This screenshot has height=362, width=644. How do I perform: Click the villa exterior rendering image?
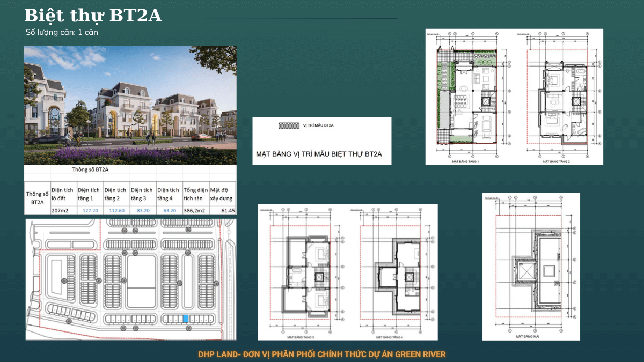[x=130, y=105]
